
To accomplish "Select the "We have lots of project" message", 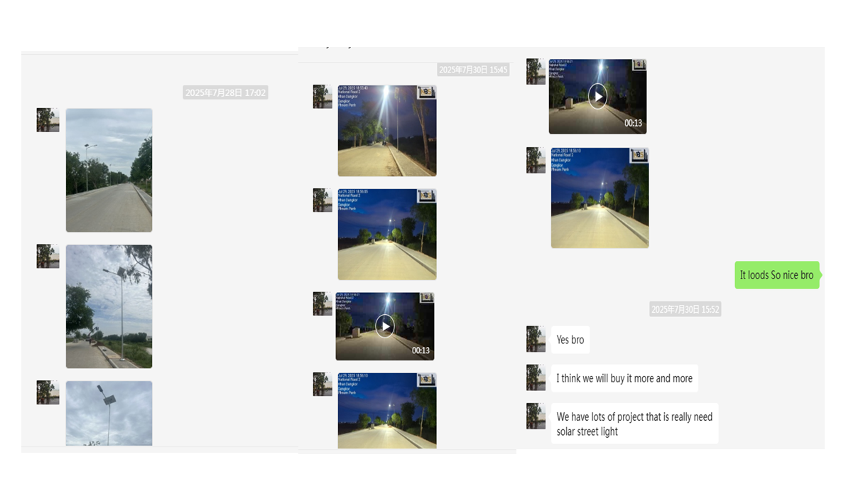I will click(634, 424).
